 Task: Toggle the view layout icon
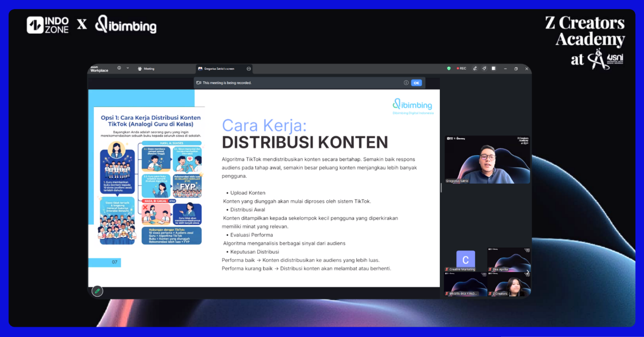click(x=493, y=68)
